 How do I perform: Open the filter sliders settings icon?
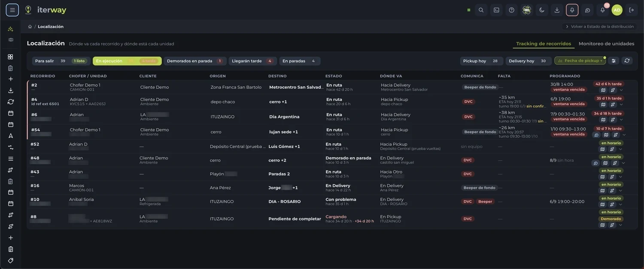(x=614, y=61)
